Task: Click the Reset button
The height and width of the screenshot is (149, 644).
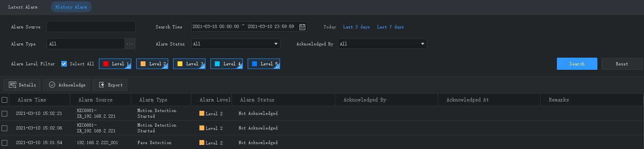Action: click(622, 64)
